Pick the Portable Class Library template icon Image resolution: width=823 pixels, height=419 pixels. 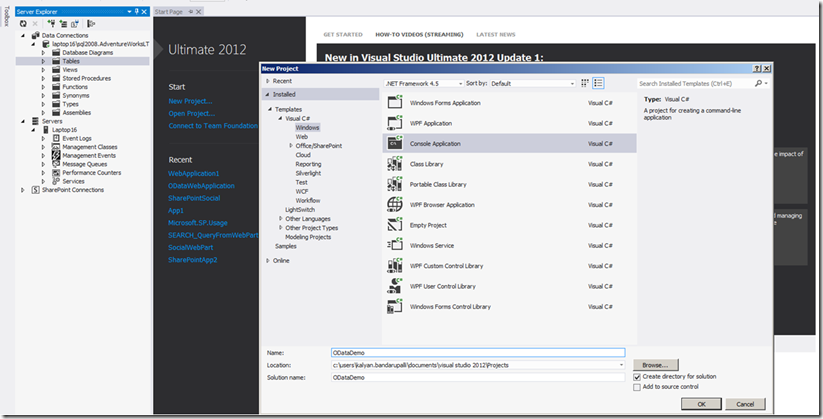395,184
